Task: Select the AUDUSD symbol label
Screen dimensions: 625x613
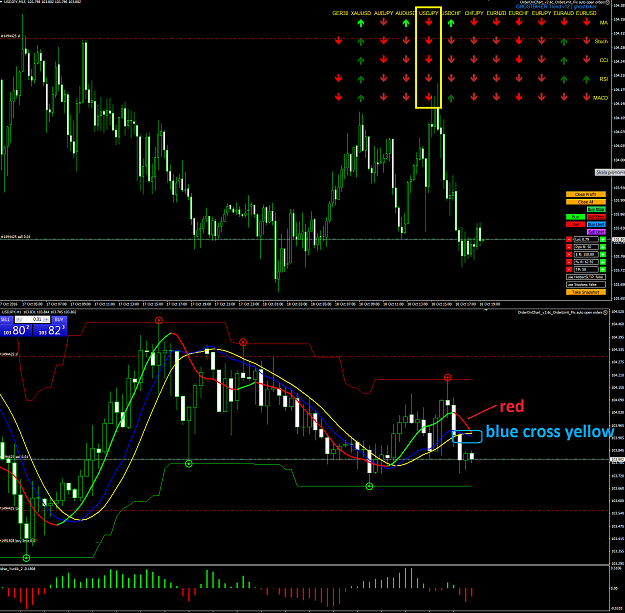Action: point(405,13)
